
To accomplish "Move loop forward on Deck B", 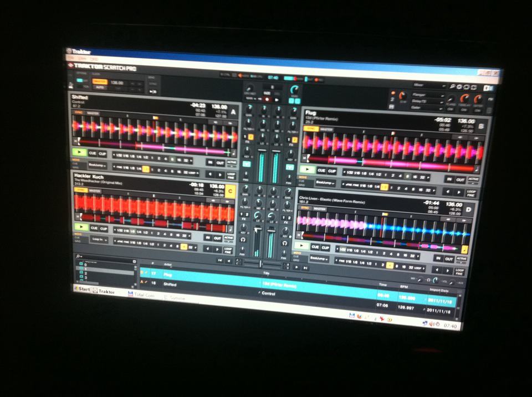I will click(x=458, y=192).
